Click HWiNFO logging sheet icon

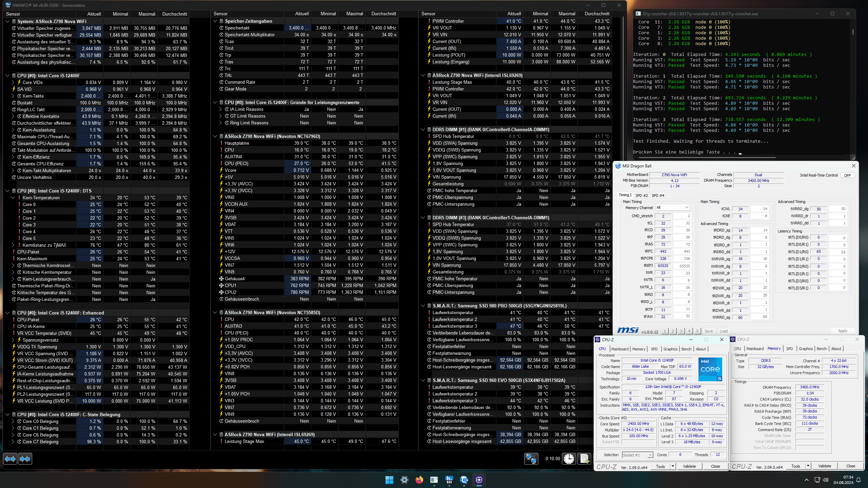584,459
